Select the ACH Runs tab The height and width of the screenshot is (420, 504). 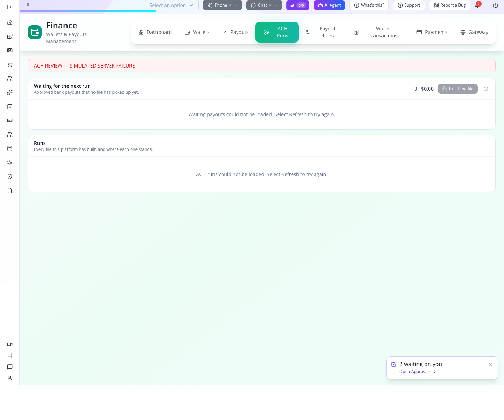point(277,32)
